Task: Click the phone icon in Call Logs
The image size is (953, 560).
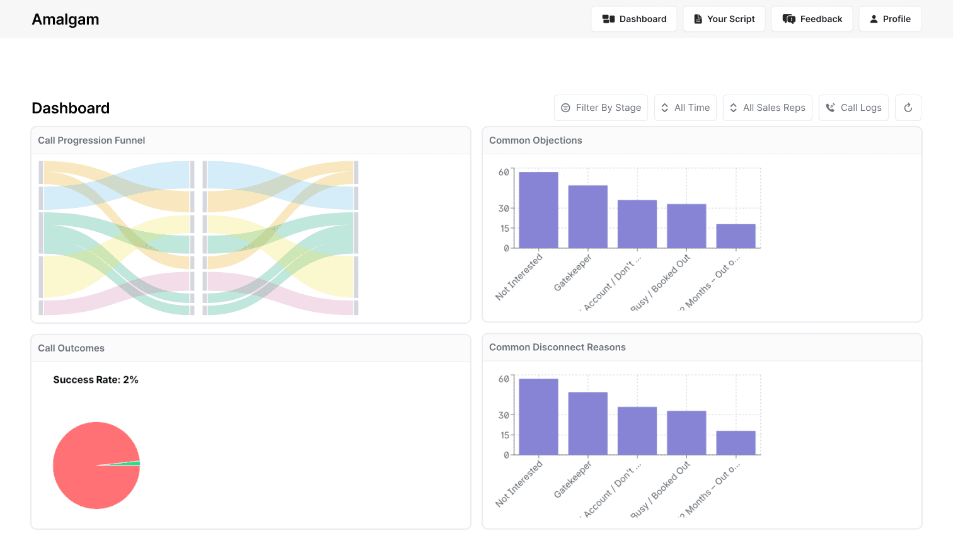Action: [x=831, y=108]
